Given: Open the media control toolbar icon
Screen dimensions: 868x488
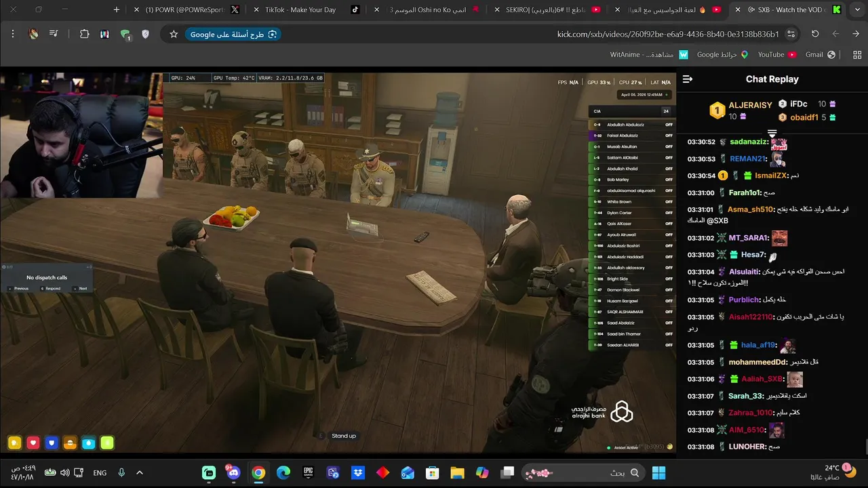Looking at the screenshot, I should click(54, 34).
